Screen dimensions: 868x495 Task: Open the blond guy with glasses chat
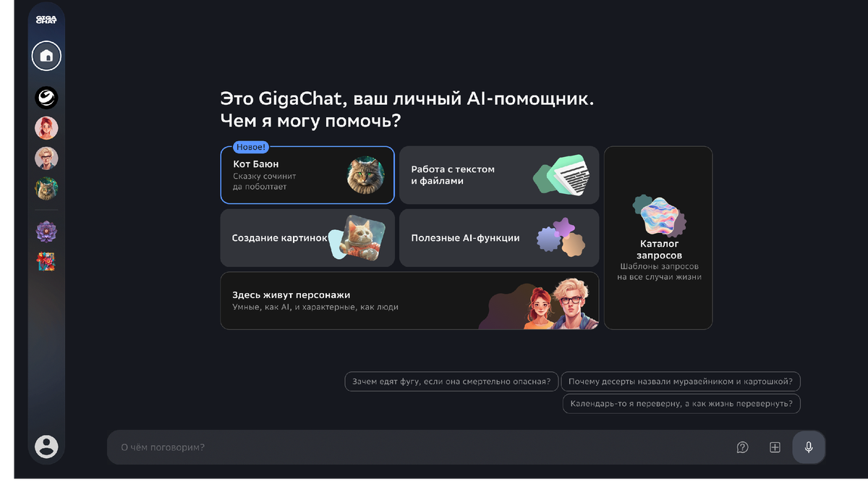[x=46, y=158]
